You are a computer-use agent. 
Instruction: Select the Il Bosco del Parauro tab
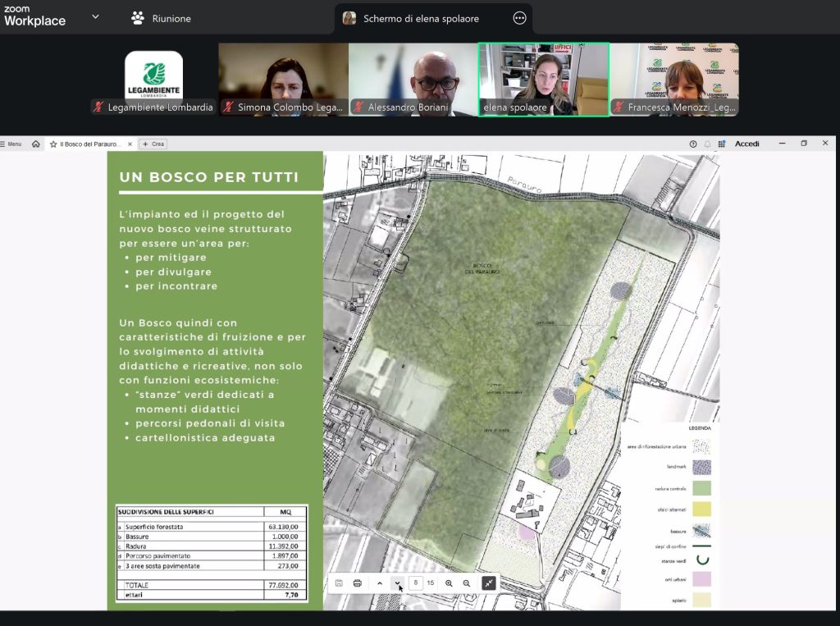pos(90,144)
